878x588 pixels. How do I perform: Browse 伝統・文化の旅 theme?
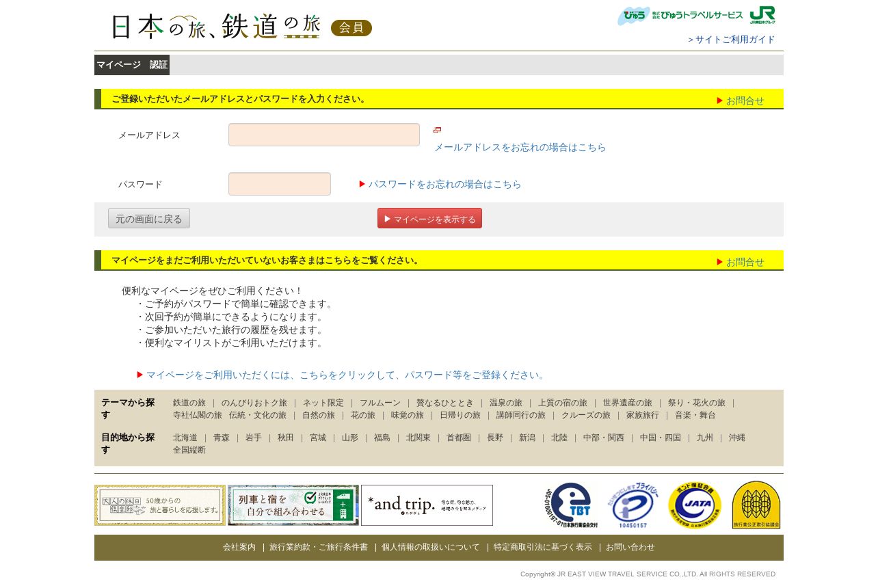258,415
